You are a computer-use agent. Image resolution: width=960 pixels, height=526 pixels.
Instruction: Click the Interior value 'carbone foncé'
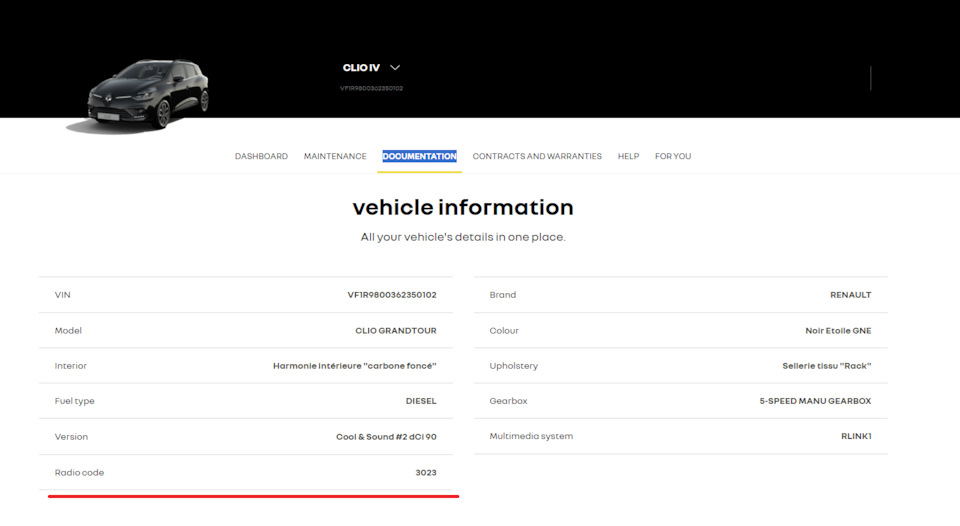click(x=354, y=366)
